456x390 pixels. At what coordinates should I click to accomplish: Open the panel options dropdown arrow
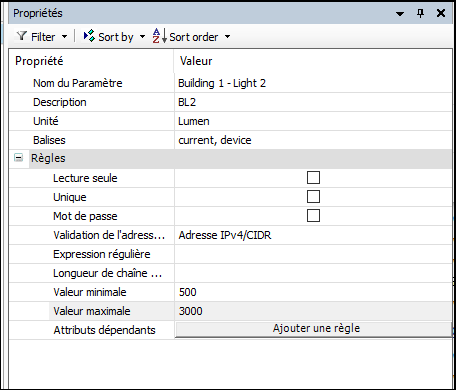[400, 14]
